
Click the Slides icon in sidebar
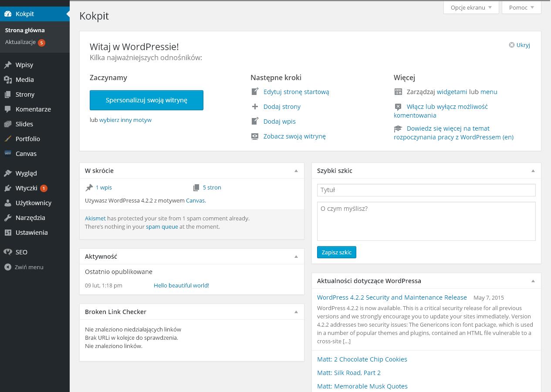(8, 124)
